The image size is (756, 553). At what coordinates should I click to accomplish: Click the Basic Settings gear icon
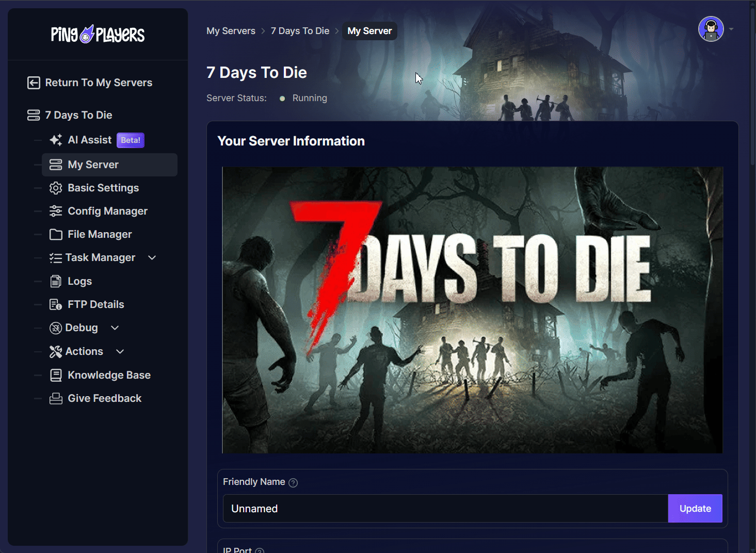56,188
